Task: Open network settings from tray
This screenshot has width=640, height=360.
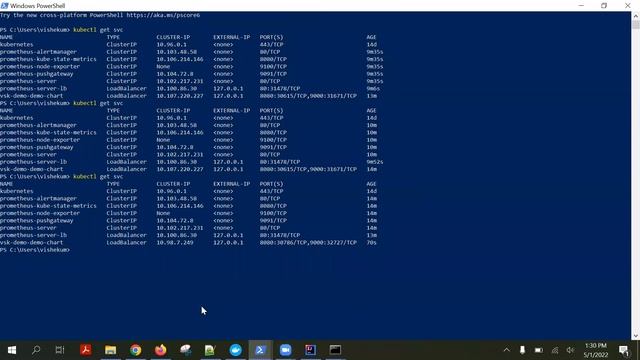Action: pyautogui.click(x=555, y=350)
